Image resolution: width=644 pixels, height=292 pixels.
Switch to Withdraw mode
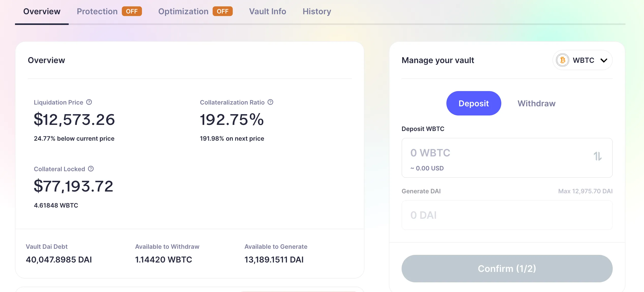point(536,103)
